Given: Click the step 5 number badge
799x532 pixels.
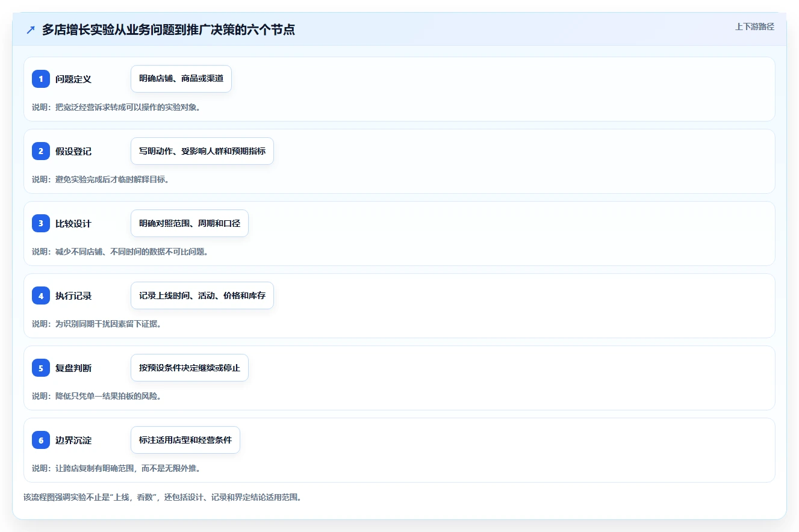Looking at the screenshot, I should 41,368.
